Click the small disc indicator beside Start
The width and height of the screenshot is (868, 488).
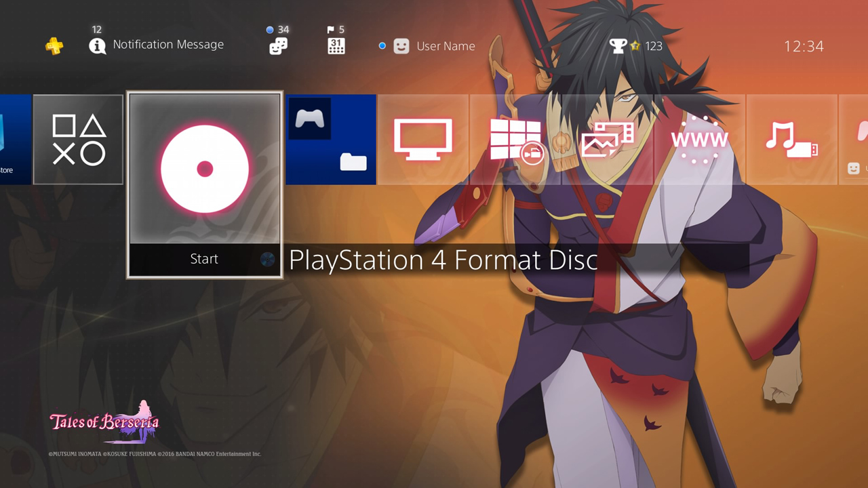268,259
